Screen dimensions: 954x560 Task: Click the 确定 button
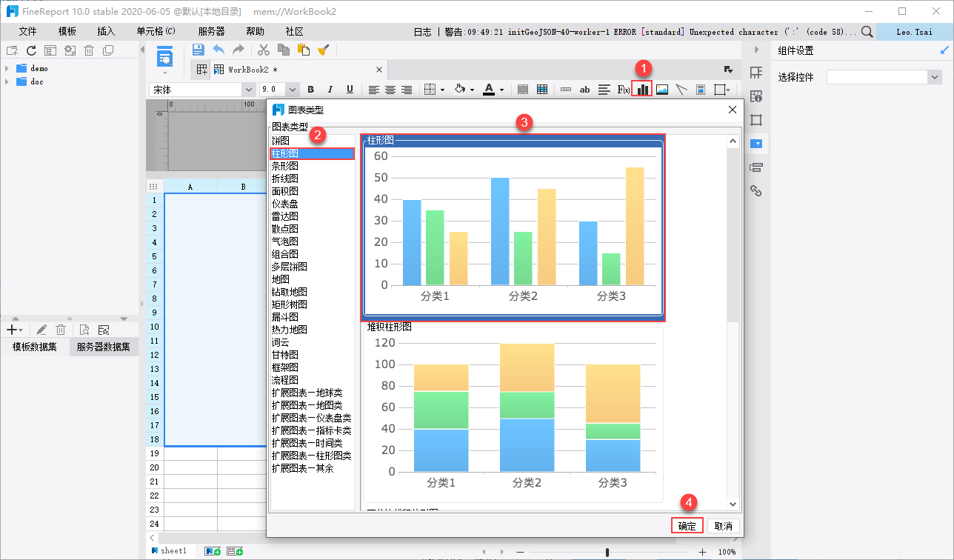click(687, 526)
